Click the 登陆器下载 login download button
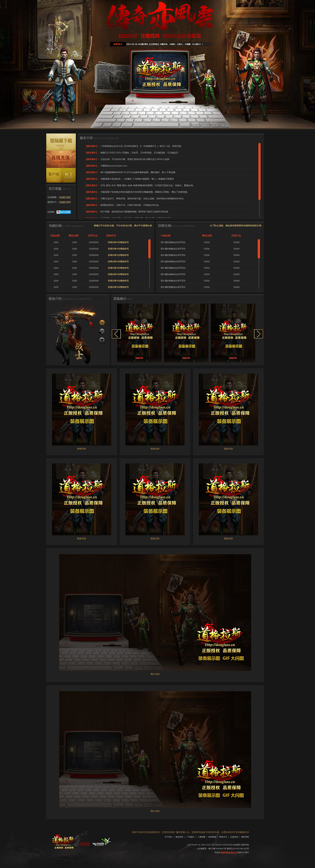Screen dimensions: 315x868 click(x=61, y=142)
